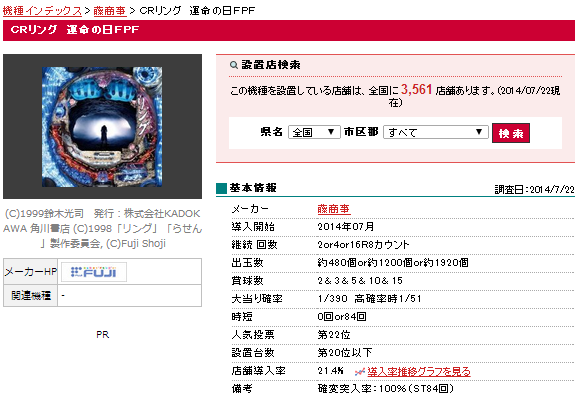This screenshot has height=394, width=581.
Task: Click the 基本情報 section heading
Action: [x=253, y=188]
